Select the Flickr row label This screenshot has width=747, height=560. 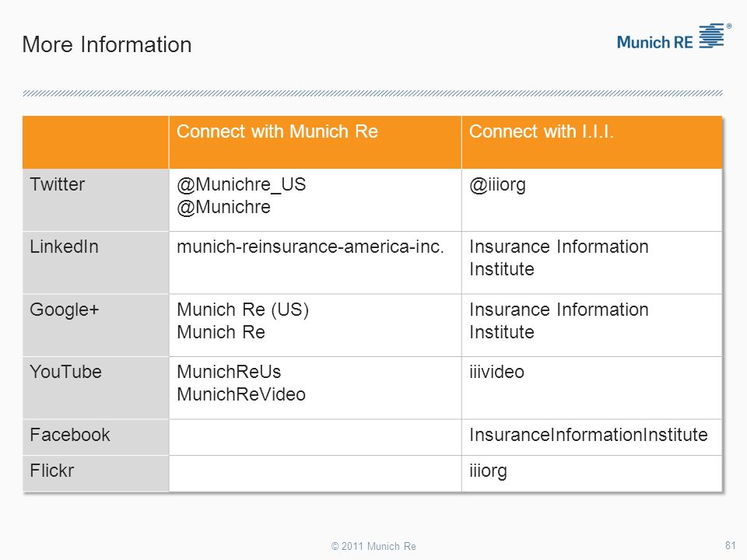(51, 471)
